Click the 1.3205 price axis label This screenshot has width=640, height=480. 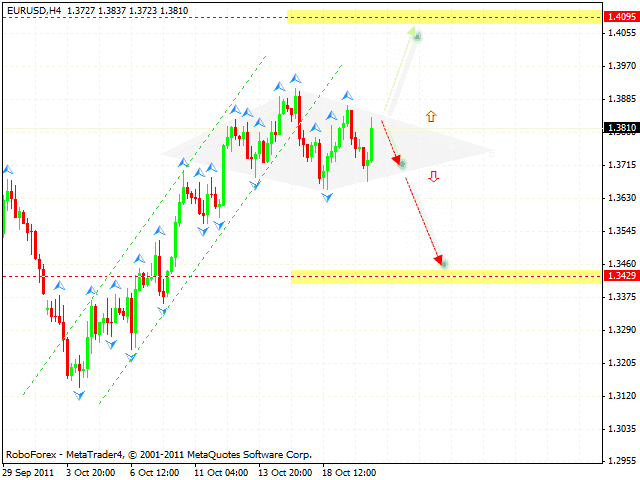[x=622, y=363]
